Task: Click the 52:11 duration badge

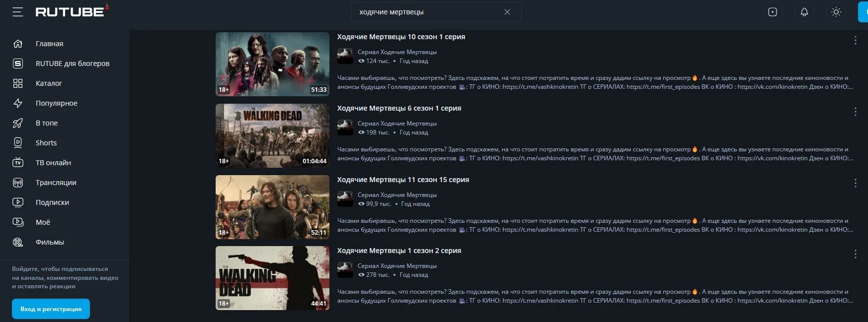Action: (x=318, y=232)
